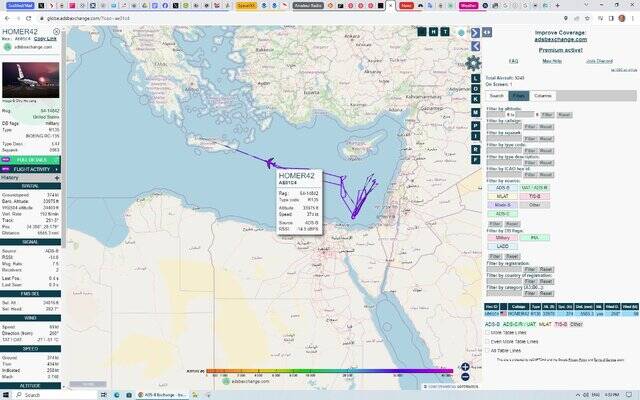Toggle the UAT / ADS-R source filter

[x=535, y=188]
